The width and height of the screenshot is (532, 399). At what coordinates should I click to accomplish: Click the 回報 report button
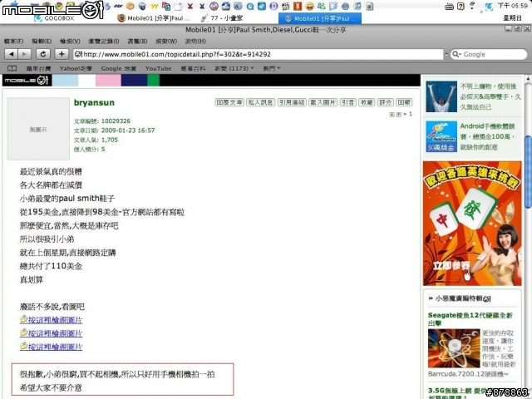click(x=404, y=102)
